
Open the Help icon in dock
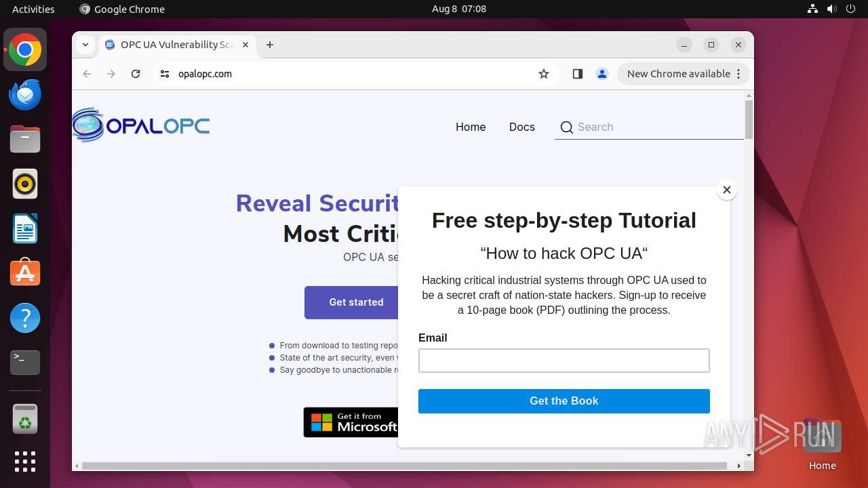[25, 318]
